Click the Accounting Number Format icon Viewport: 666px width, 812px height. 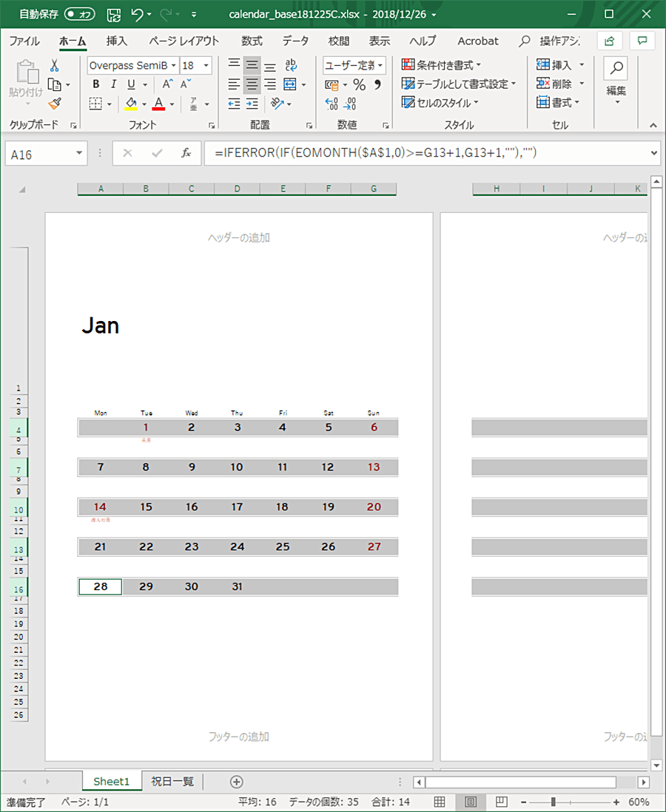click(x=332, y=84)
